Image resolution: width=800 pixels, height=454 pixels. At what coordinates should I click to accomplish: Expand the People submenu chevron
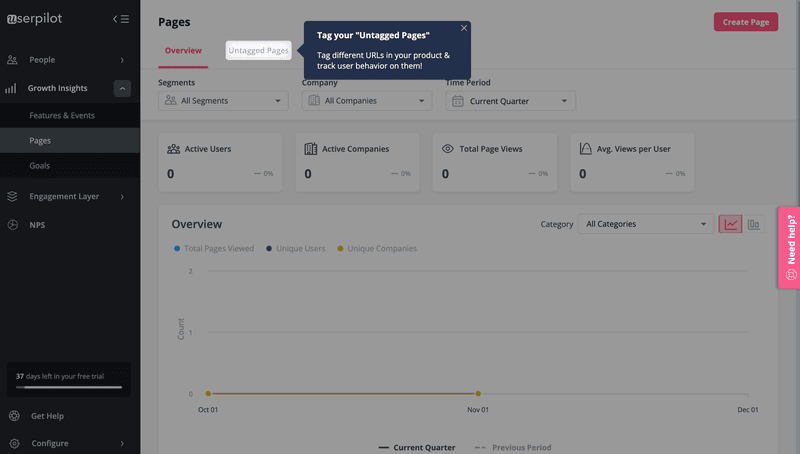[x=122, y=60]
